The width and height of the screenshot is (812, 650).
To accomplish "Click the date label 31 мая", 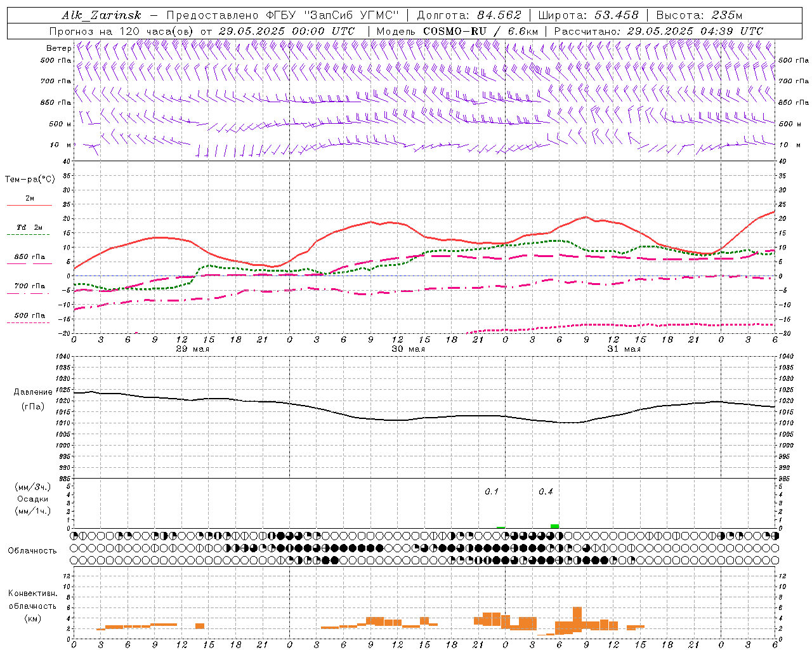I will [624, 349].
